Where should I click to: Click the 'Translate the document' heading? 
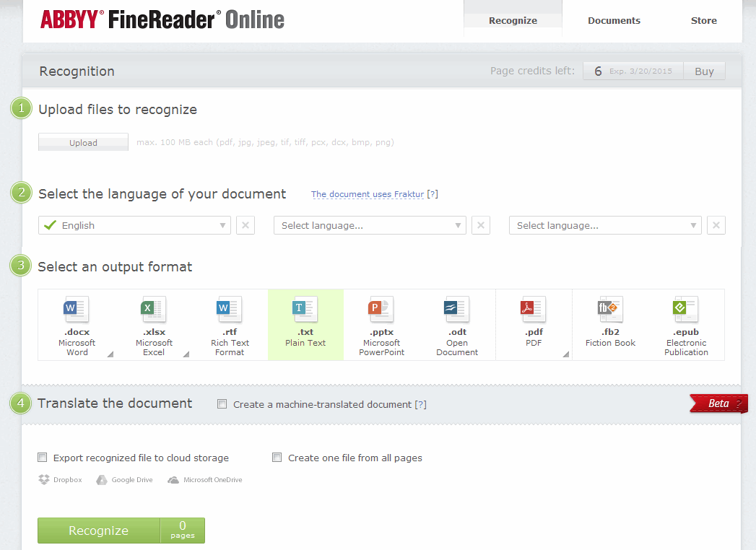115,403
